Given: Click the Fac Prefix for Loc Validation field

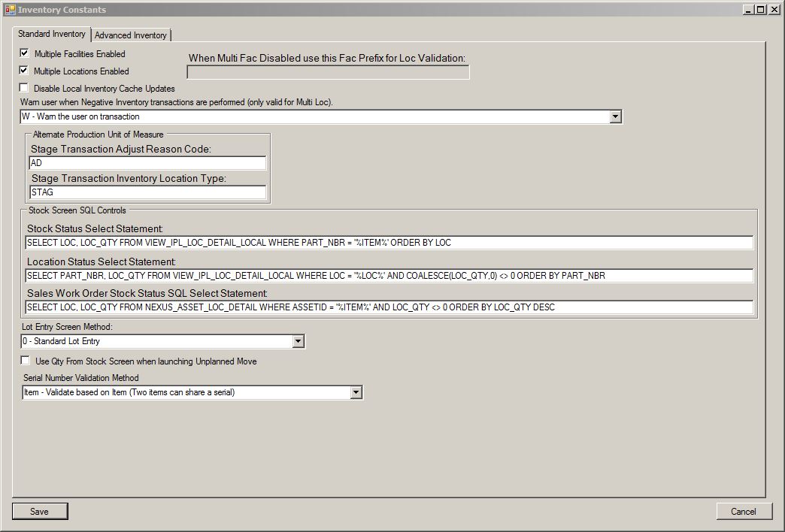Looking at the screenshot, I should click(328, 72).
